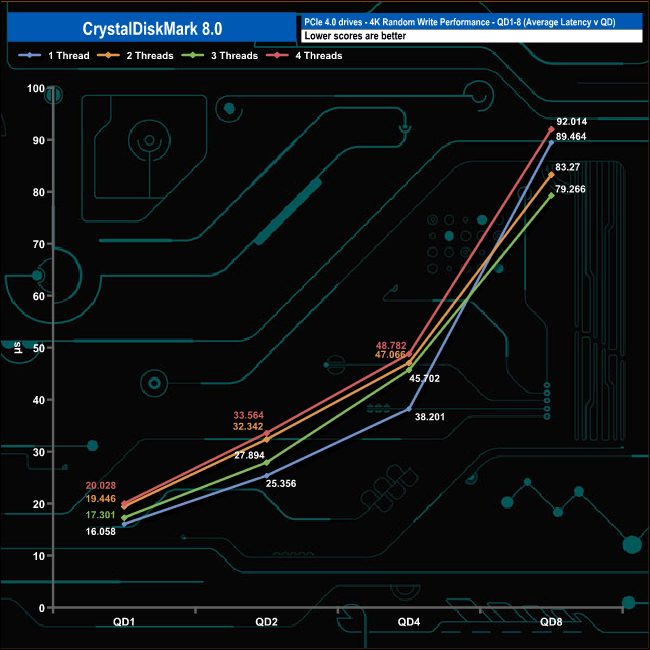Click the QD4 axis label
Viewport: 650px width, 650px height.
(x=409, y=622)
